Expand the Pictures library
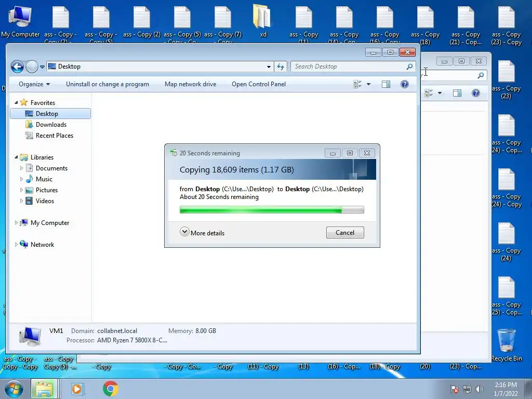Image resolution: width=532 pixels, height=399 pixels. coord(21,190)
